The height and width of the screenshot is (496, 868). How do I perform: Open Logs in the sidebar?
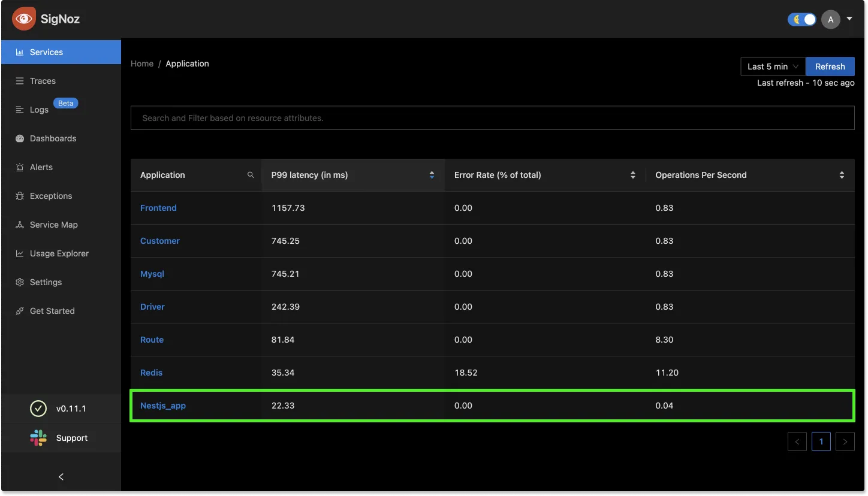[61, 110]
